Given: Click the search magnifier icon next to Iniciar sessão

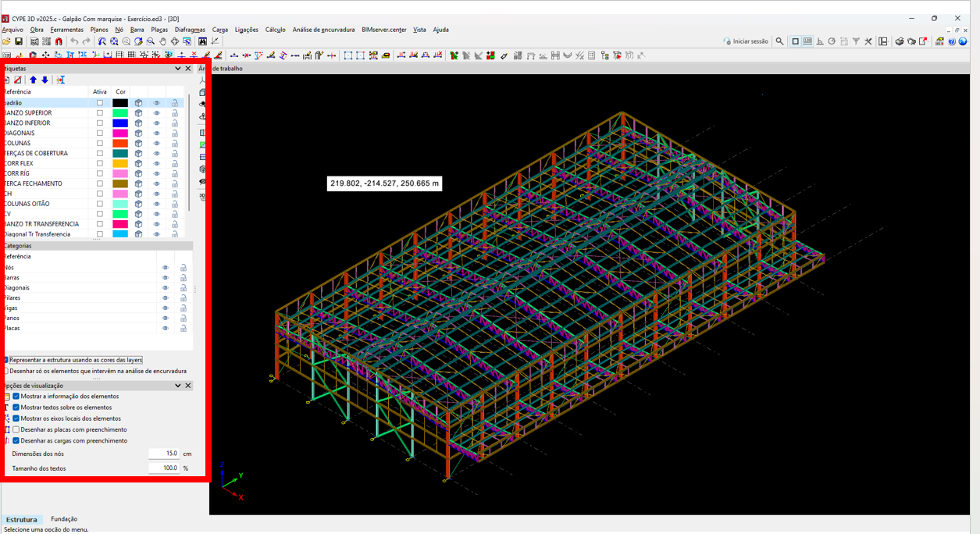Looking at the screenshot, I should 779,41.
